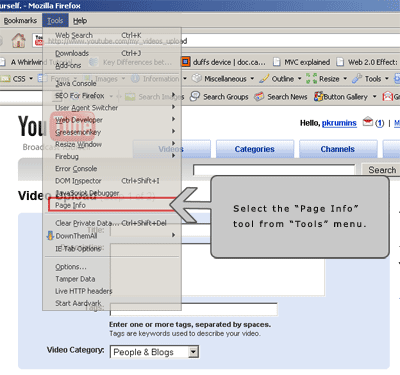Click the Home toolbar icon
400x375 pixels.
click(19, 41)
